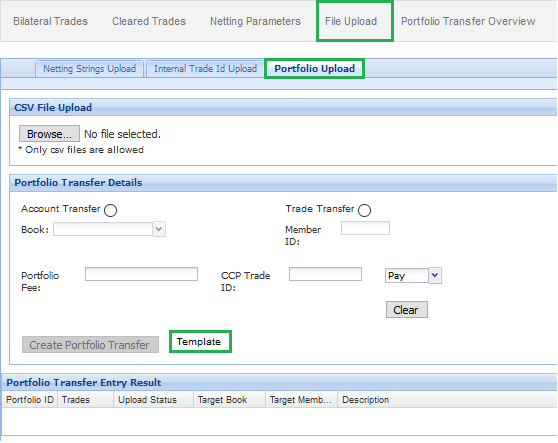Open Netting Strings Upload subtab
The height and width of the screenshot is (443, 558).
[89, 69]
